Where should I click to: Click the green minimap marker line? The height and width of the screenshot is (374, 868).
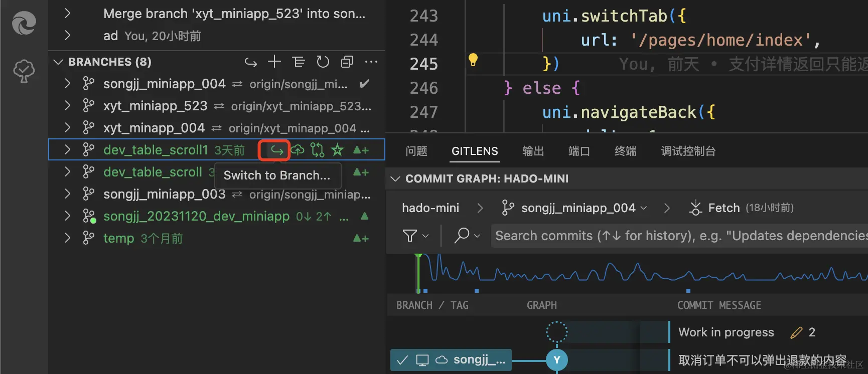pyautogui.click(x=418, y=273)
